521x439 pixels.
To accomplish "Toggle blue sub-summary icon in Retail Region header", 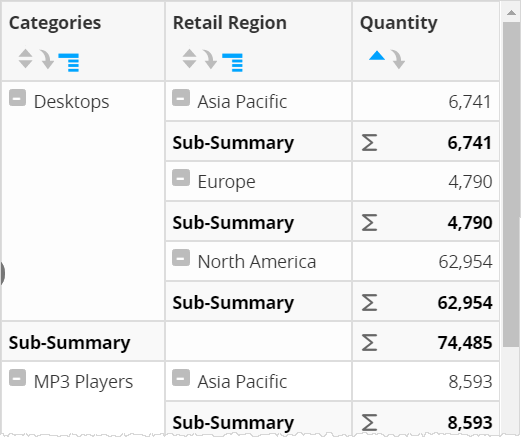I will (x=232, y=62).
